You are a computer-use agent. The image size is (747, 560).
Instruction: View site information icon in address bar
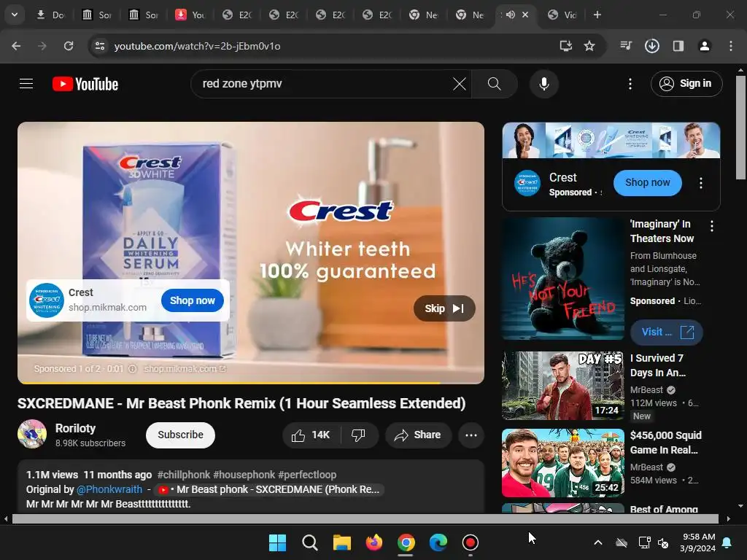99,46
